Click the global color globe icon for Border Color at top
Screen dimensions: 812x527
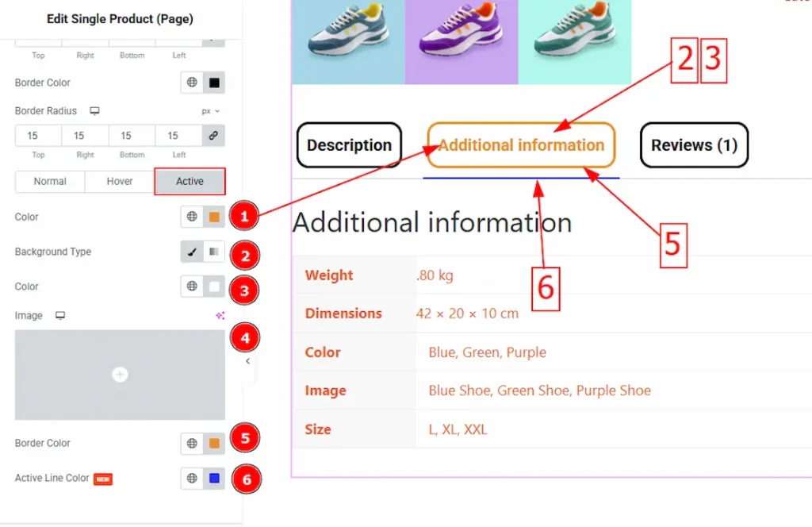192,83
